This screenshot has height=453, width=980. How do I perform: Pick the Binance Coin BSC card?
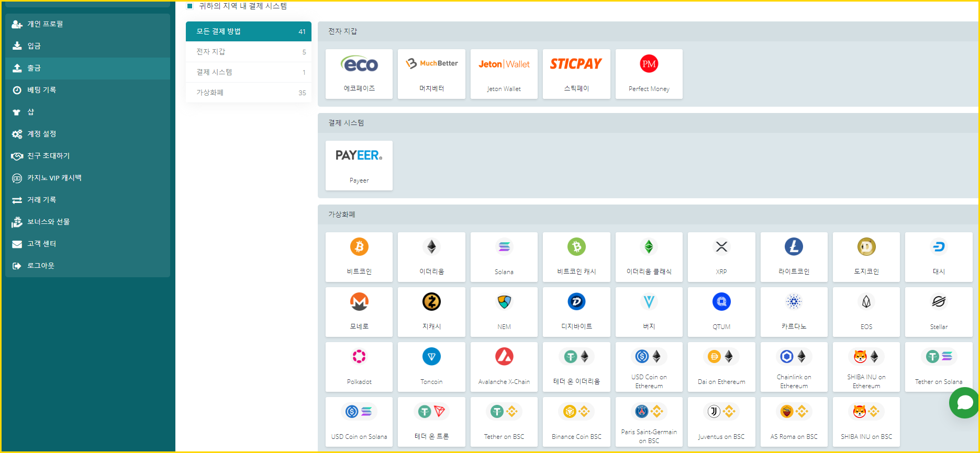coord(576,422)
